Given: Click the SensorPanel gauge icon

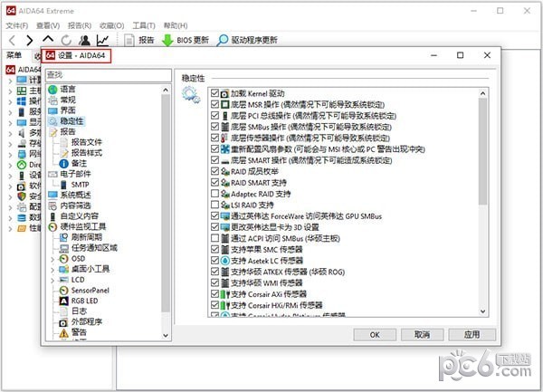Looking at the screenshot, I should [x=63, y=291].
